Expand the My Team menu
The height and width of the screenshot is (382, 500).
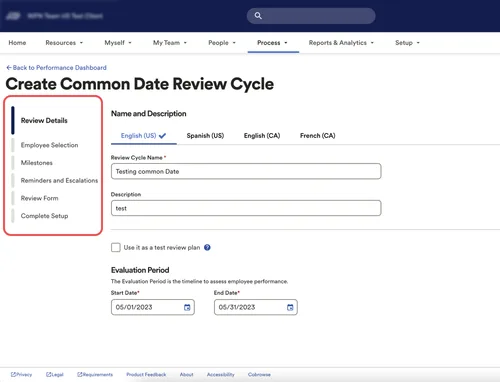pos(170,43)
